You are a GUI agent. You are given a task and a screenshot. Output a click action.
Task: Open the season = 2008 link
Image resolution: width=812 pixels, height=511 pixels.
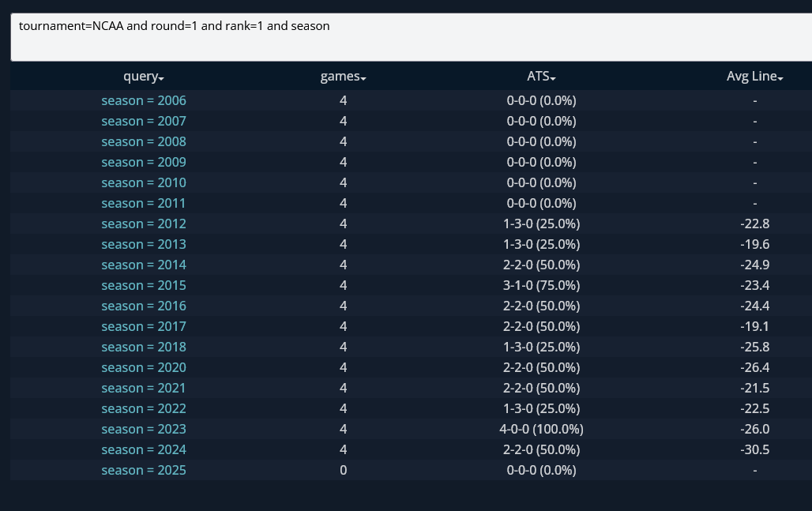(x=144, y=142)
